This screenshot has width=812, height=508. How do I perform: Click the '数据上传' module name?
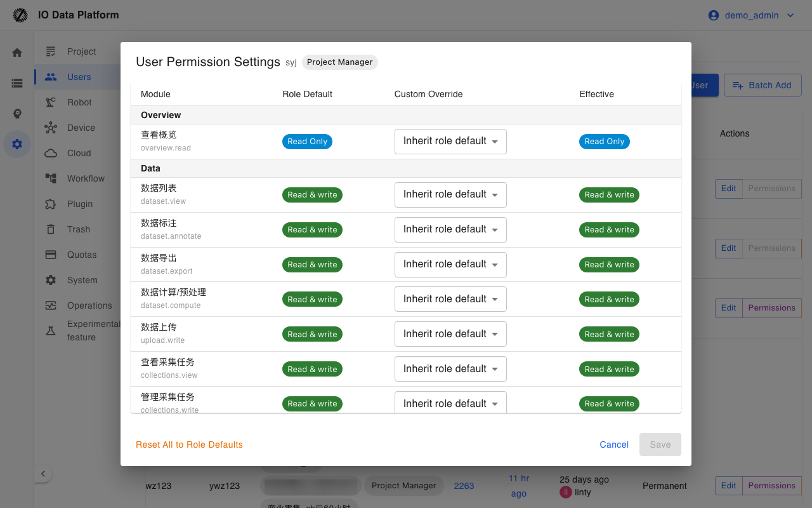point(159,327)
